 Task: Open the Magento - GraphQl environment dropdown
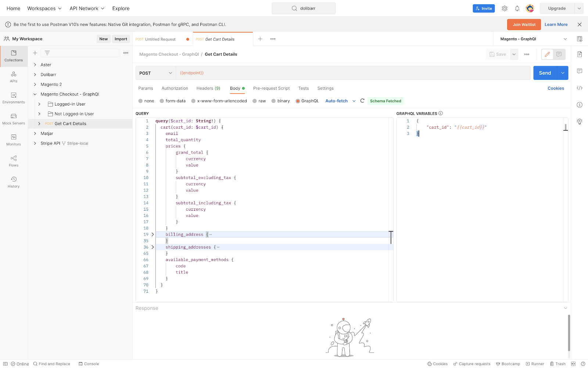(x=533, y=39)
